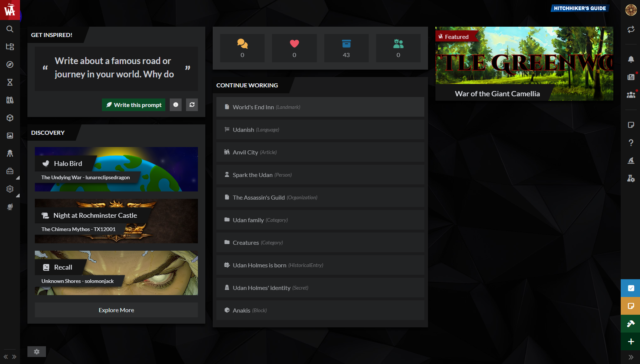640x364 pixels.
Task: Open the sticky note icon in right sidebar
Action: point(631,125)
